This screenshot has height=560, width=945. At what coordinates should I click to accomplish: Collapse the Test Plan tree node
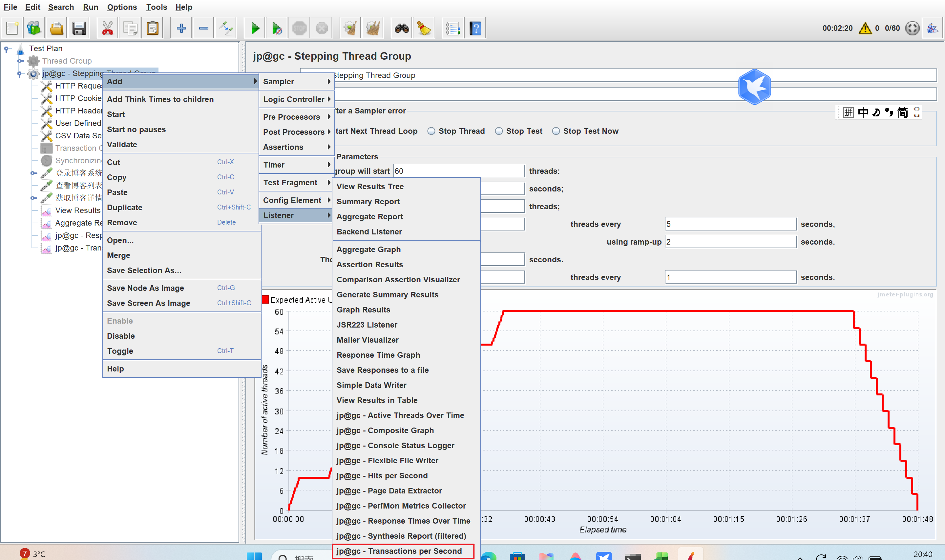[7, 49]
